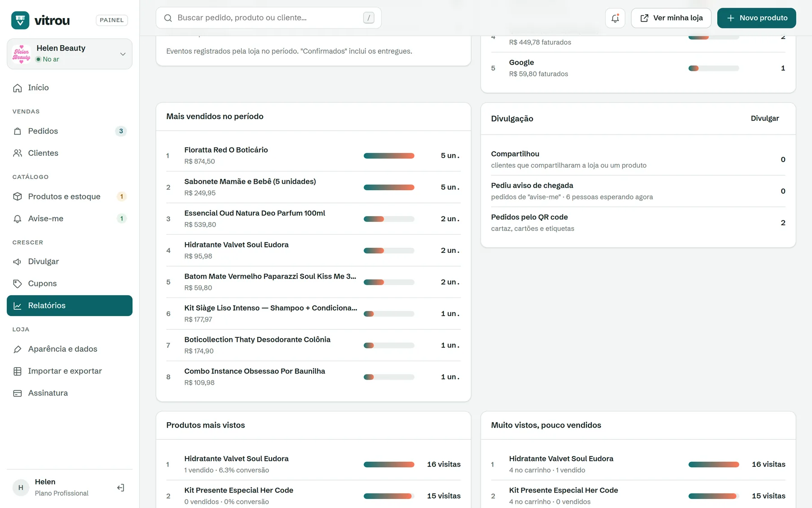The image size is (812, 508).
Task: Click the Início home icon
Action: (x=18, y=88)
